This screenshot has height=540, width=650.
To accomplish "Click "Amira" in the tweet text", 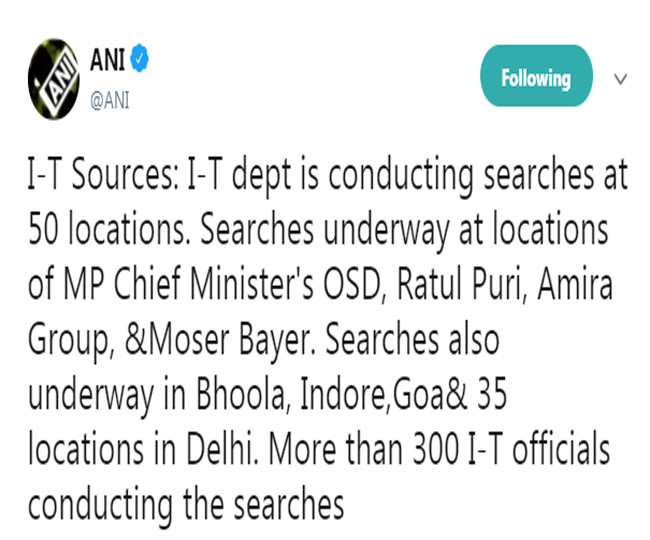I will click(575, 284).
